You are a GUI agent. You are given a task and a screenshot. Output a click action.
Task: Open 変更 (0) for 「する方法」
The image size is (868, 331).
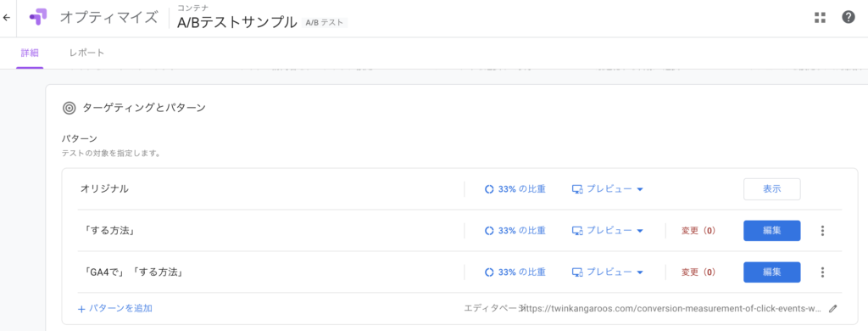coord(698,231)
